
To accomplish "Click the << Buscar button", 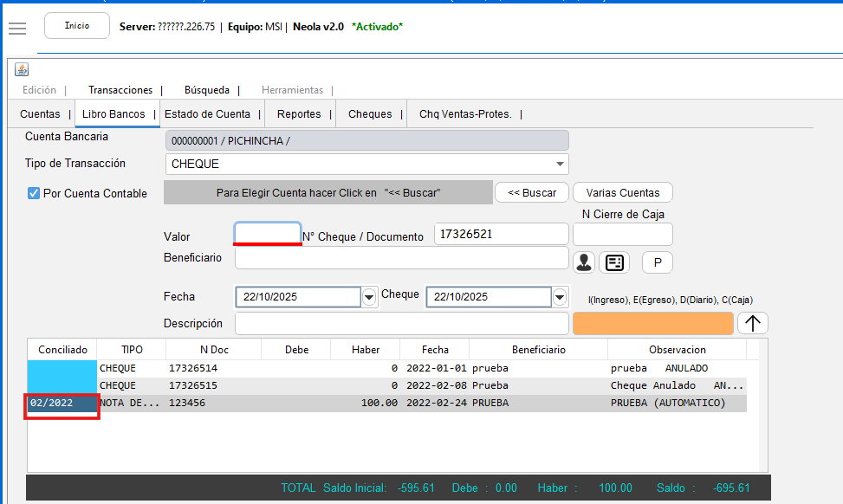I will point(532,192).
